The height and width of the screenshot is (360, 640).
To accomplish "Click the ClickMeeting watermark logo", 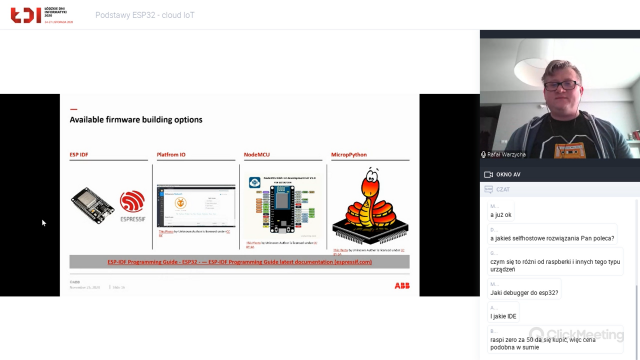I will click(x=576, y=334).
